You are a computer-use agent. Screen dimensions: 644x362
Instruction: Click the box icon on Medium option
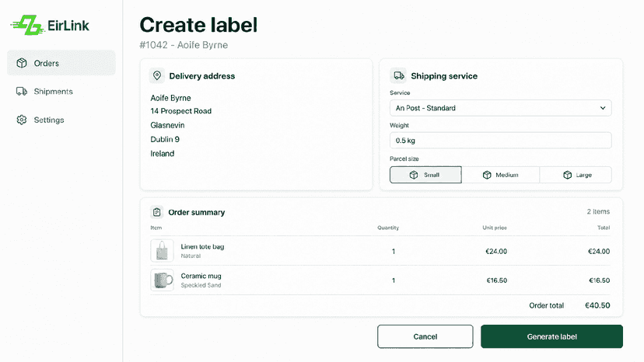pyautogui.click(x=487, y=175)
